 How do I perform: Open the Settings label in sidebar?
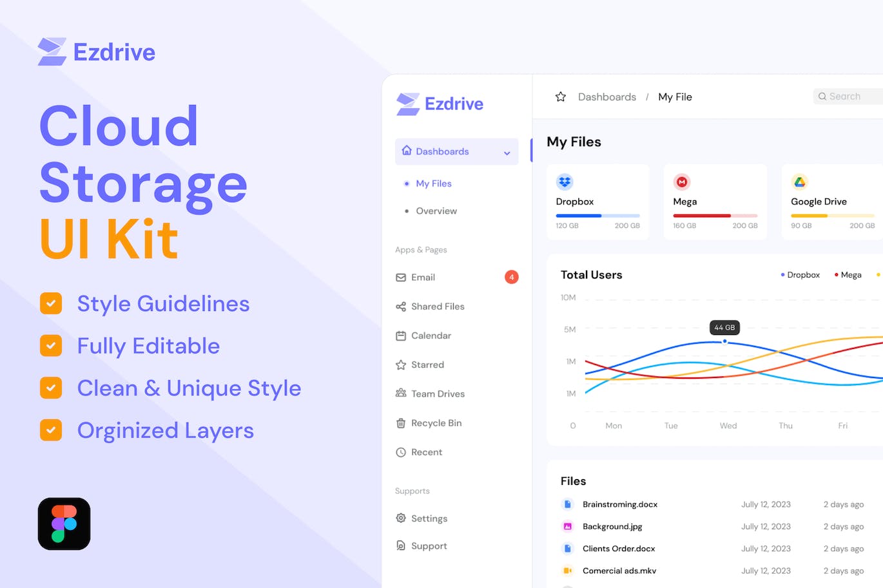(x=429, y=518)
